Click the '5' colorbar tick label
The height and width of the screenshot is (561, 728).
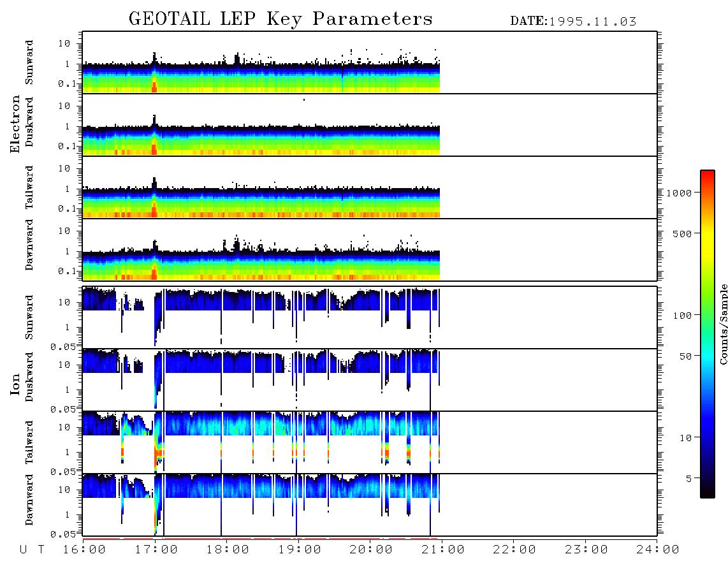[x=688, y=478]
